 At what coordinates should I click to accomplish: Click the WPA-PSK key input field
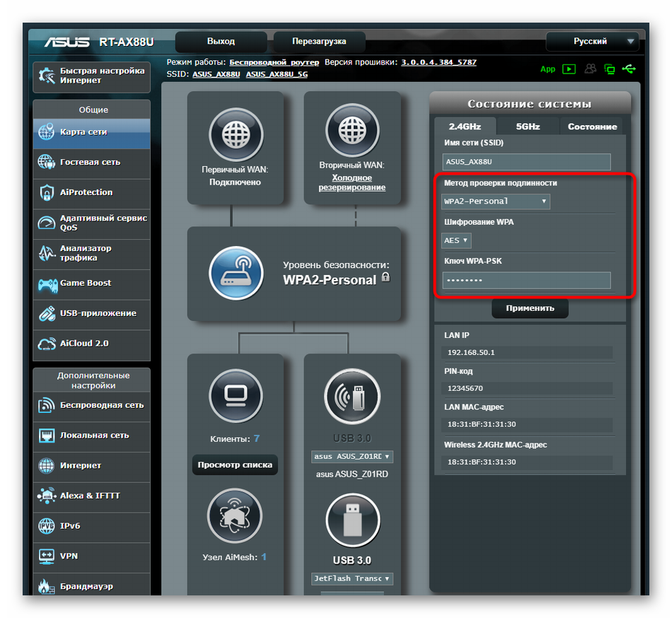[526, 281]
